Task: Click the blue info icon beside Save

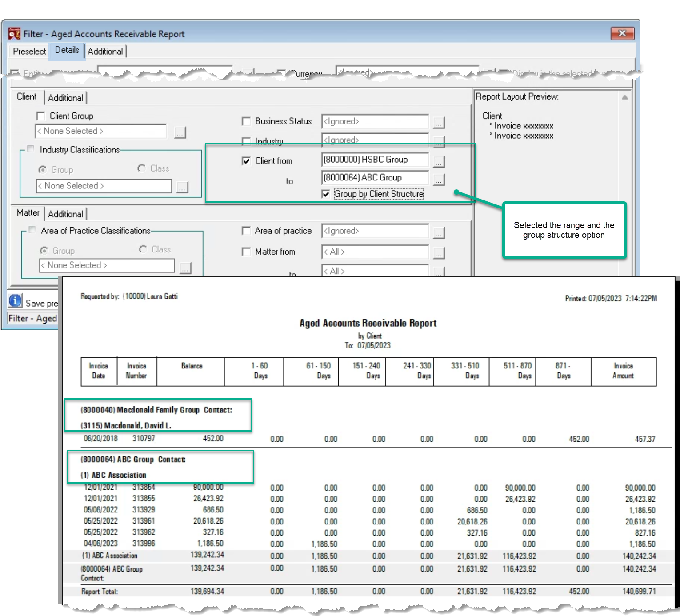Action: [x=15, y=301]
